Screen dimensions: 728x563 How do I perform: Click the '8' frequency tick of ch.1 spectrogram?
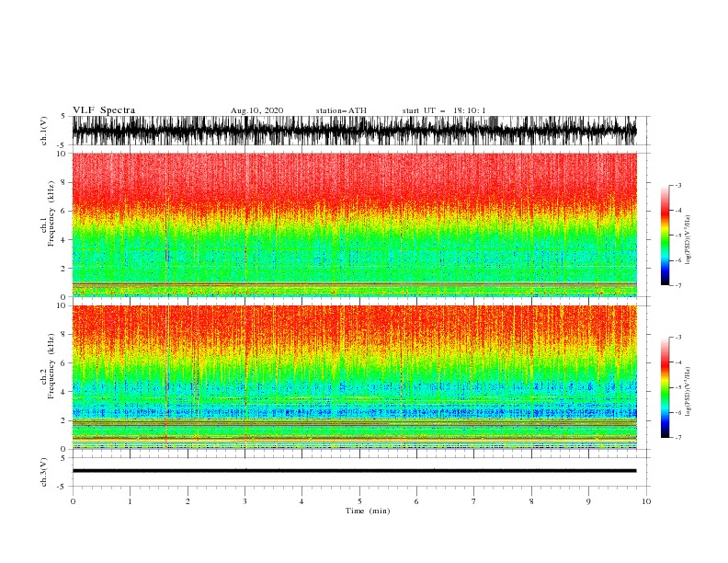[x=64, y=182]
